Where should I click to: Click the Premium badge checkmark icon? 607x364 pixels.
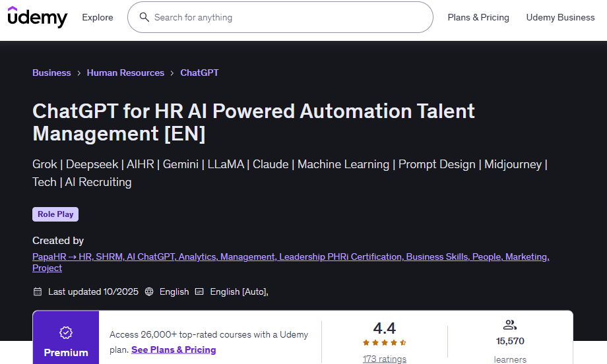pos(66,332)
